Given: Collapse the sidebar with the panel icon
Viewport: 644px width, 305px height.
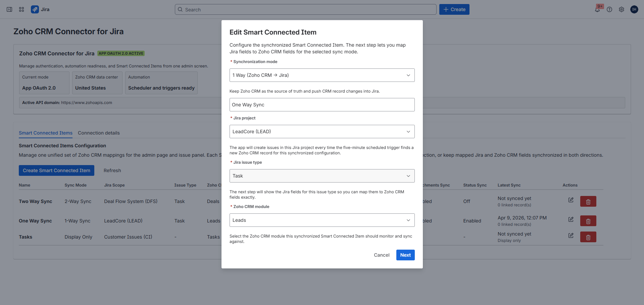Looking at the screenshot, I should (x=9, y=9).
